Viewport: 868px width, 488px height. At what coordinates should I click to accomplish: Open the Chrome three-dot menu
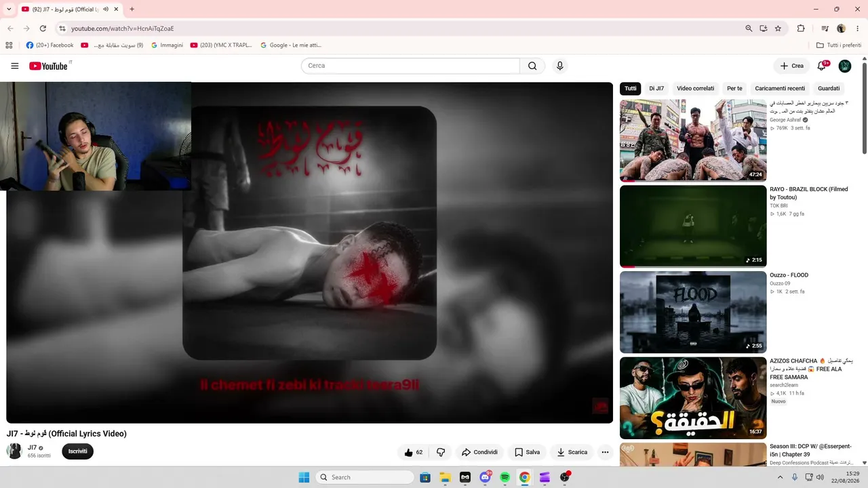[857, 28]
